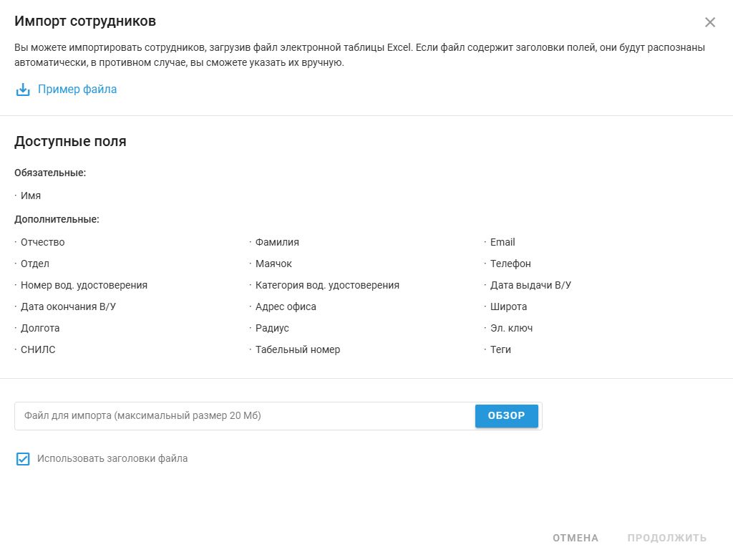Toggle the "Использовать заголовки файла" checkbox
This screenshot has width=733, height=560.
point(23,459)
